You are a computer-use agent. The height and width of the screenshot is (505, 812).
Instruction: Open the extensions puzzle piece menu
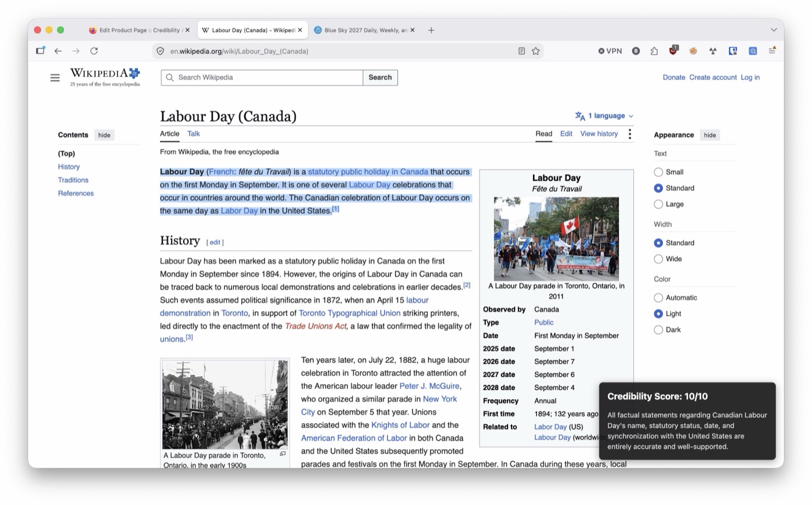pyautogui.click(x=654, y=51)
